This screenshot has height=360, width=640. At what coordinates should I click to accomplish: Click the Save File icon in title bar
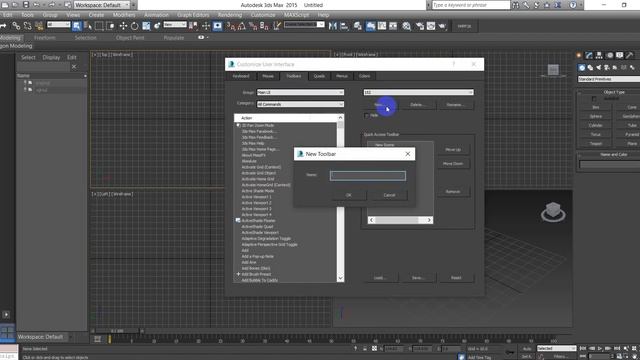pos(26,5)
